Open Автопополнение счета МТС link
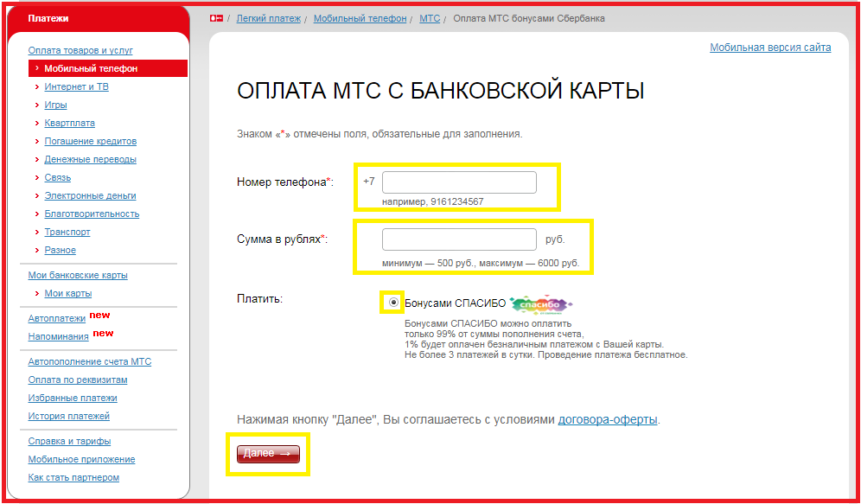The height and width of the screenshot is (504, 861). tap(90, 362)
